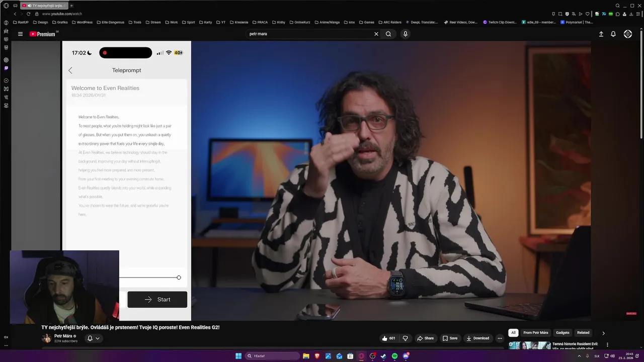The height and width of the screenshot is (362, 644).
Task: Reload the page in the browser
Action: coord(28,14)
